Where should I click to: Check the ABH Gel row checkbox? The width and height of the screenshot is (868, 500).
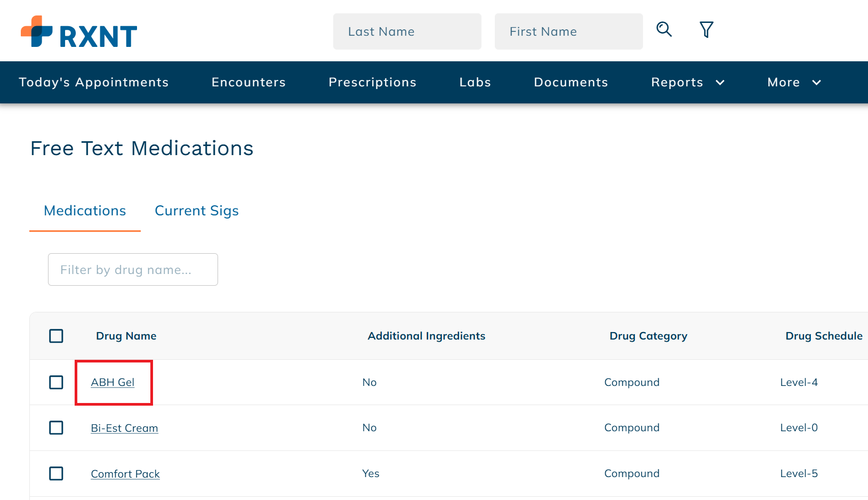[x=56, y=382]
